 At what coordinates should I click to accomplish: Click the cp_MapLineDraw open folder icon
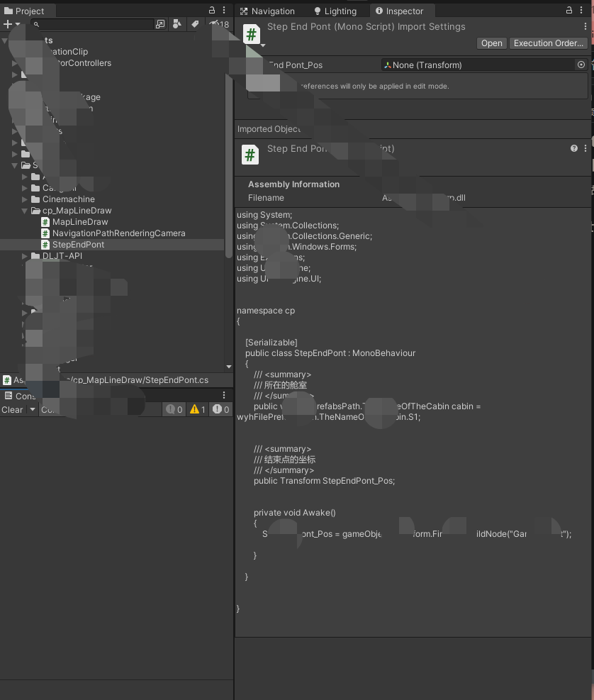pyautogui.click(x=35, y=211)
